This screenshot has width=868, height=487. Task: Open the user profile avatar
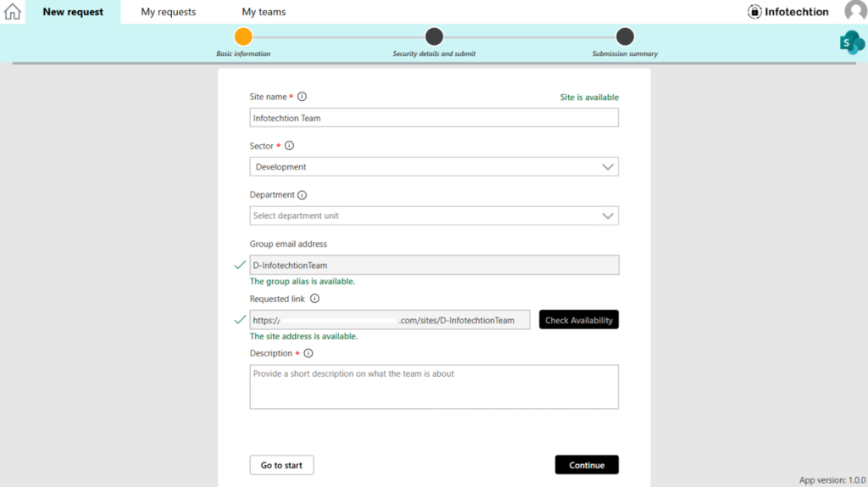(x=856, y=10)
